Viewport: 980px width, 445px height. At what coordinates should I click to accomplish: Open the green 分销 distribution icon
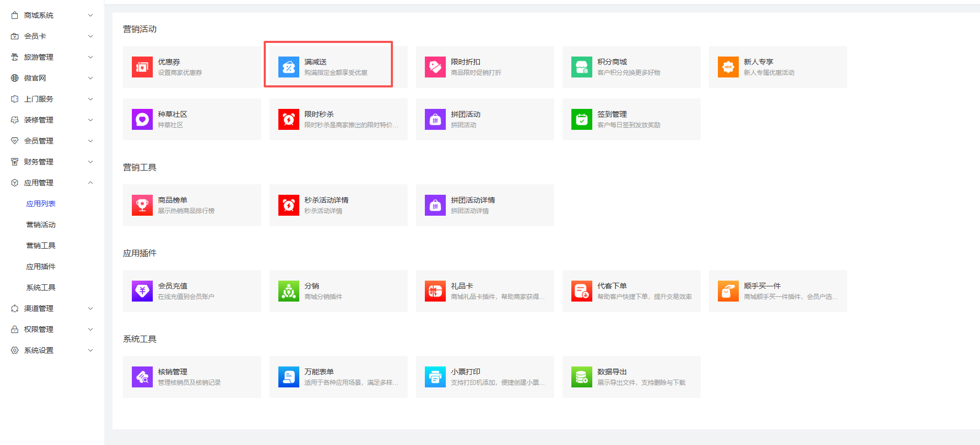[288, 291]
